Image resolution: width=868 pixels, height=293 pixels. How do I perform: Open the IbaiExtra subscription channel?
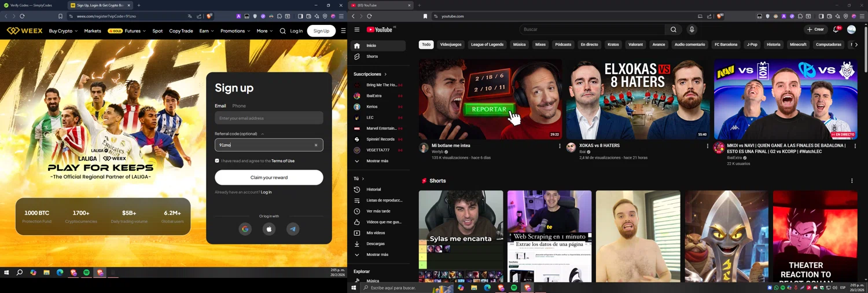378,96
